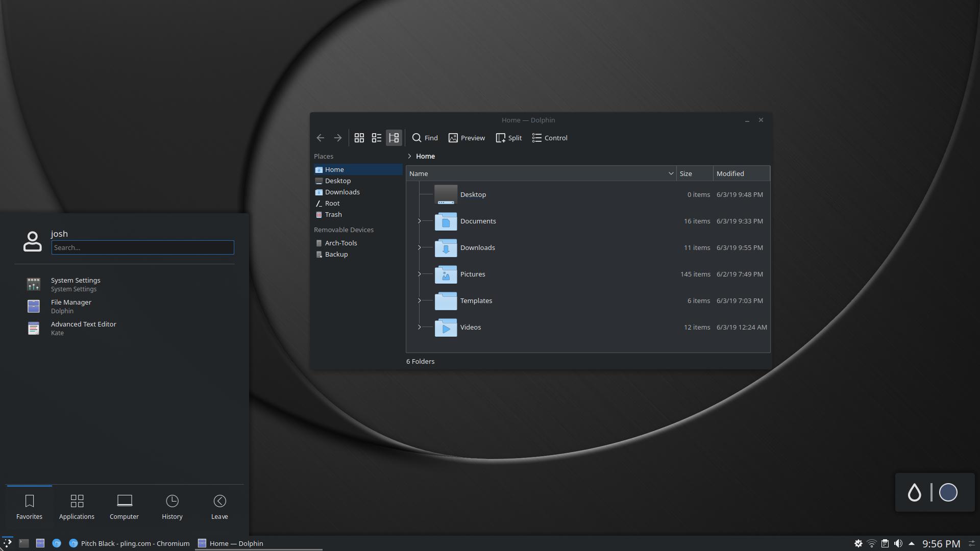Switch to the History launcher tab
Image resolution: width=980 pixels, height=551 pixels.
[172, 507]
